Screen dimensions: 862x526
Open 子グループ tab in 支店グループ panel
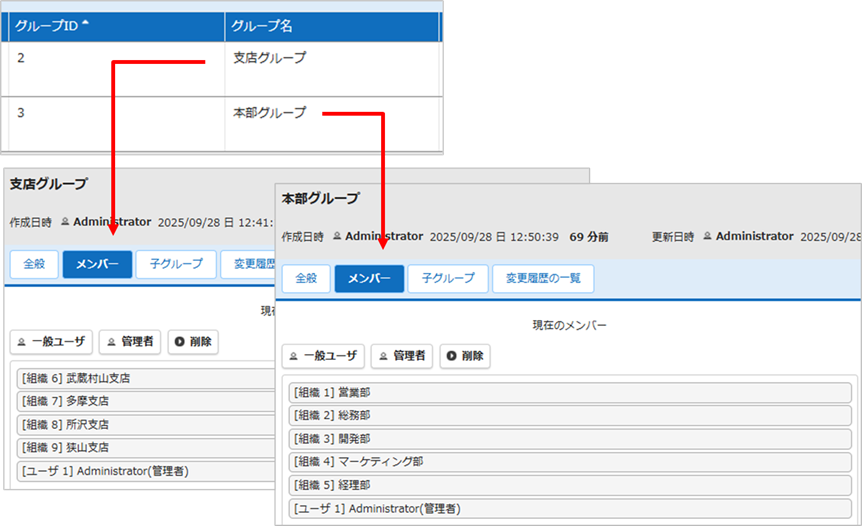pyautogui.click(x=176, y=264)
